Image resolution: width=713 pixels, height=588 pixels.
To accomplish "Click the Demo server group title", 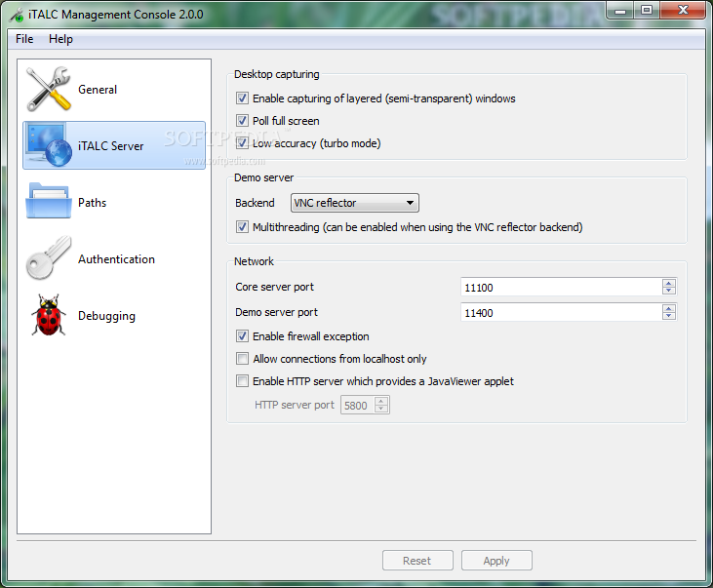I will pos(263,177).
